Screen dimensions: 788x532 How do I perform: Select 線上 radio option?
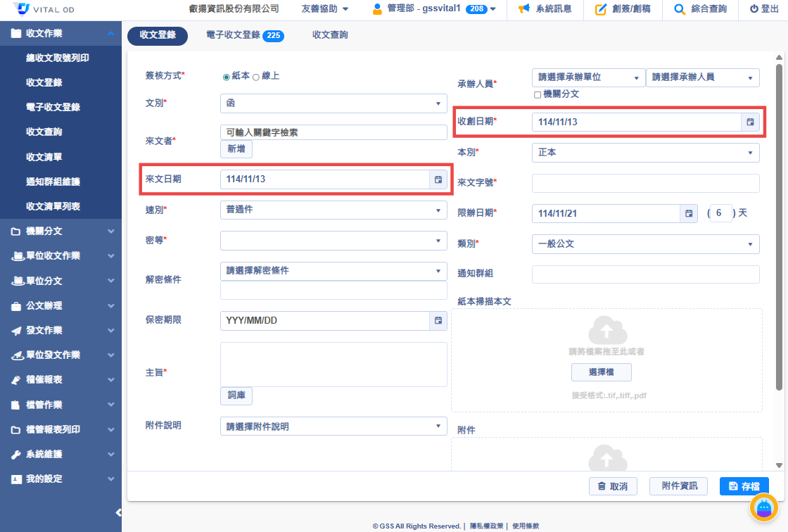(256, 77)
